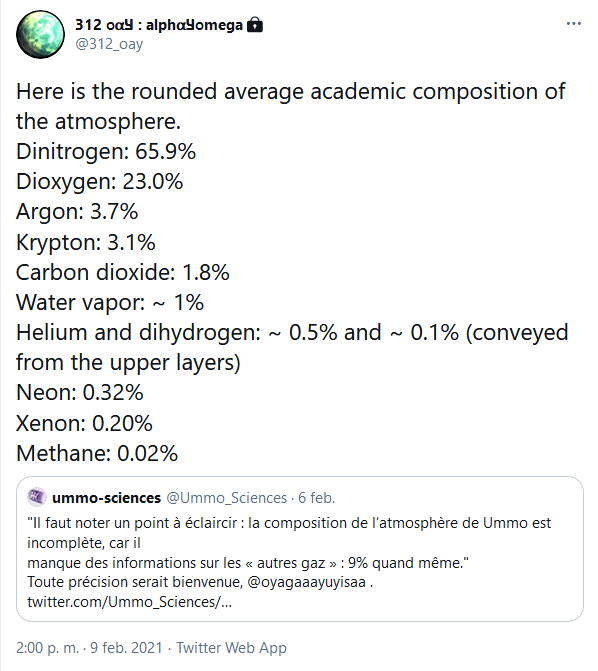The width and height of the screenshot is (598, 671).
Task: Open the quoted tweet's 6 feb. date
Action: click(x=316, y=498)
